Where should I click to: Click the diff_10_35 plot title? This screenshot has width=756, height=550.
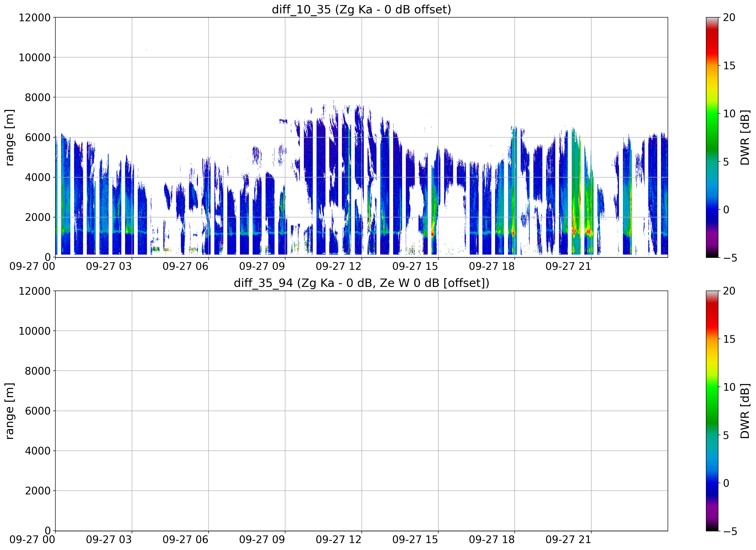click(x=361, y=9)
